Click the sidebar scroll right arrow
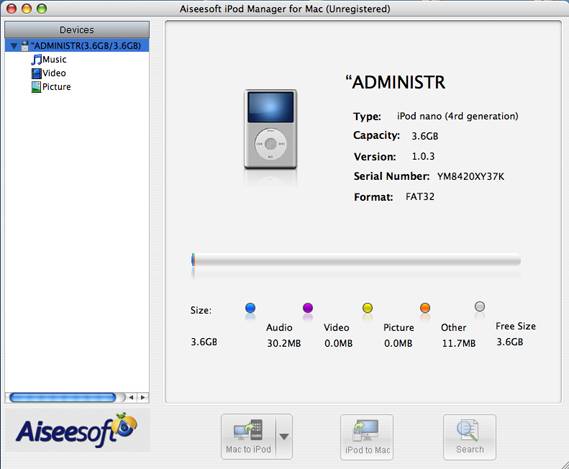The height and width of the screenshot is (469, 569). tap(143, 397)
